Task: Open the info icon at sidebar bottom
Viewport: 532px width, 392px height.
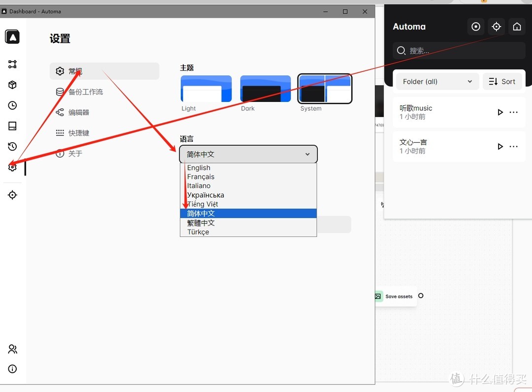Action: (x=12, y=369)
